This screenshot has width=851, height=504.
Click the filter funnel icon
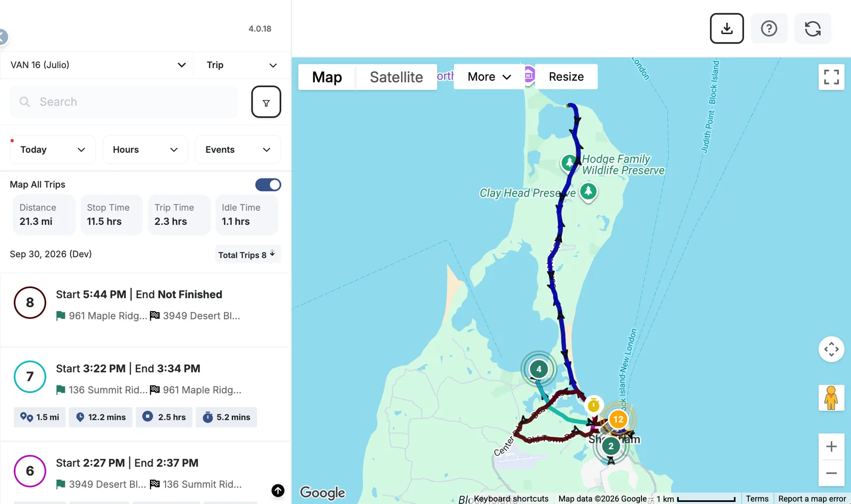click(266, 102)
